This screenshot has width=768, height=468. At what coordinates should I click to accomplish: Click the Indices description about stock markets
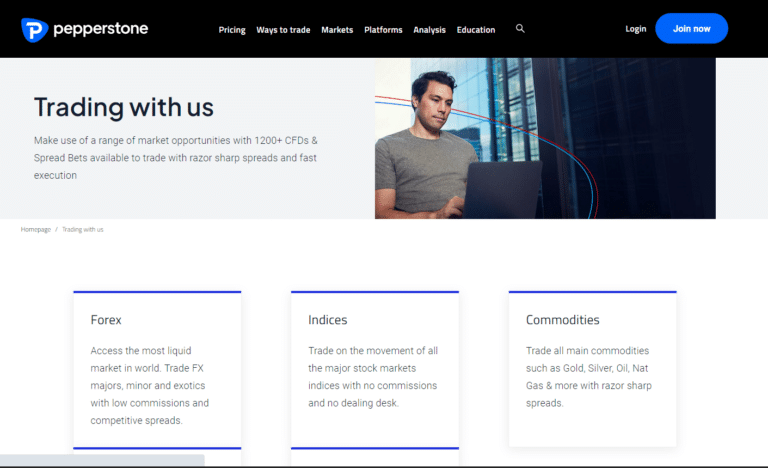point(372,377)
